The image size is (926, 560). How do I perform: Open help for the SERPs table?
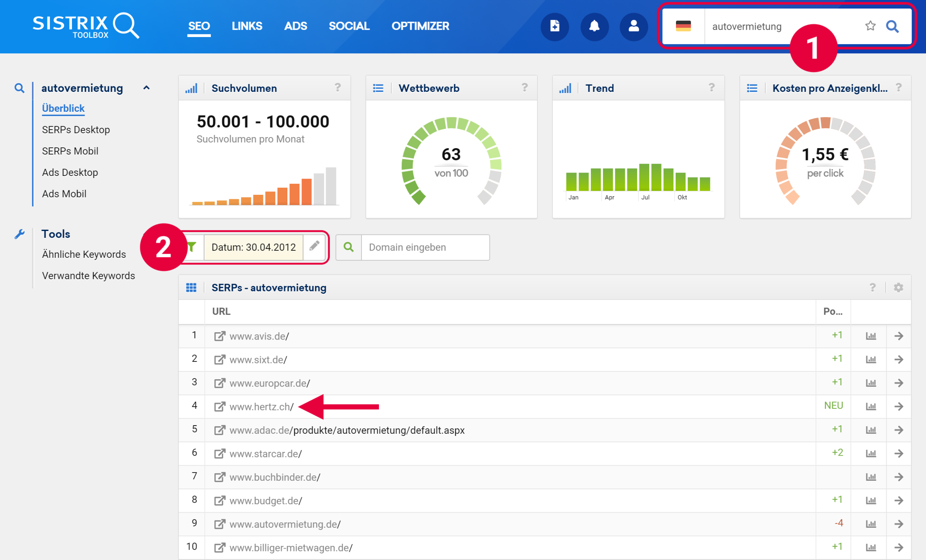pos(872,287)
